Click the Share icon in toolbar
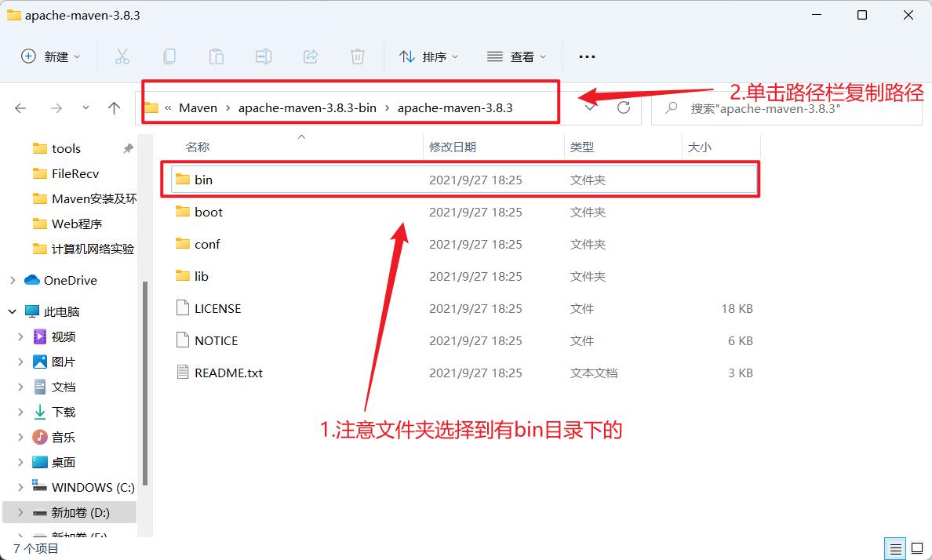The image size is (932, 560). click(310, 56)
